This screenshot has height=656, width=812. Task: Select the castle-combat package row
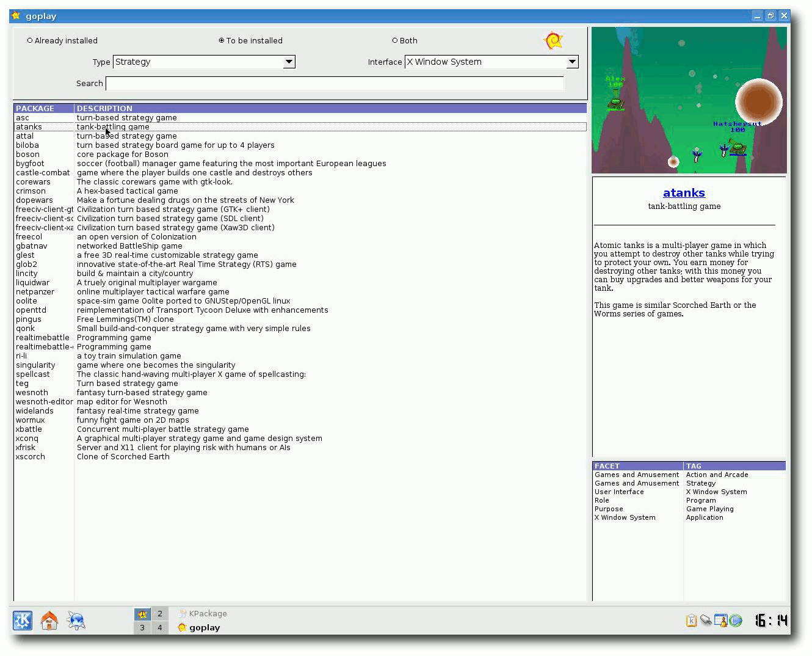300,173
